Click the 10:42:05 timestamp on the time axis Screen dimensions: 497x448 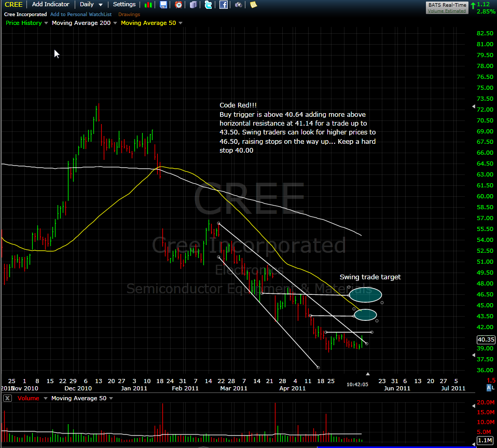(x=357, y=384)
